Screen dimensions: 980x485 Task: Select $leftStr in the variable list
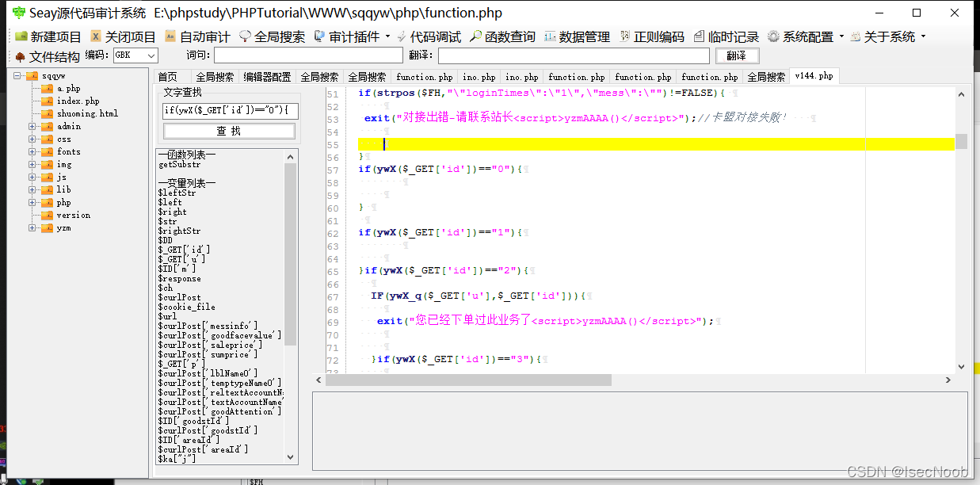click(177, 193)
